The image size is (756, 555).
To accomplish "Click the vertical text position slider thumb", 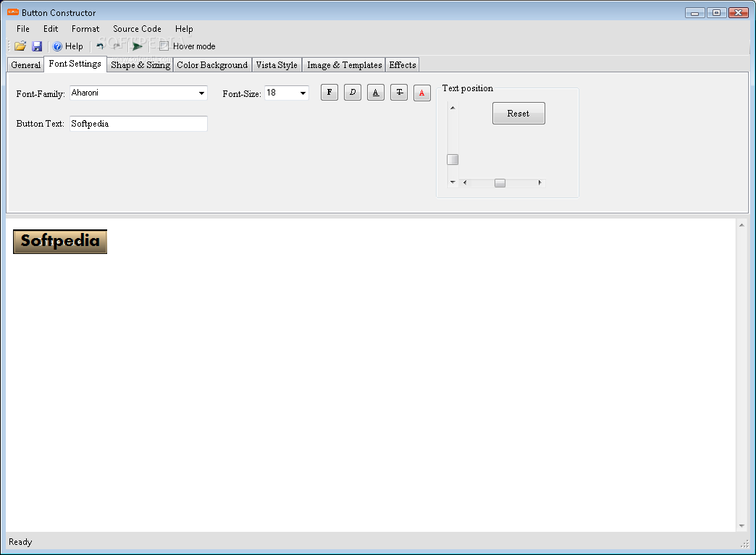I will (x=453, y=159).
